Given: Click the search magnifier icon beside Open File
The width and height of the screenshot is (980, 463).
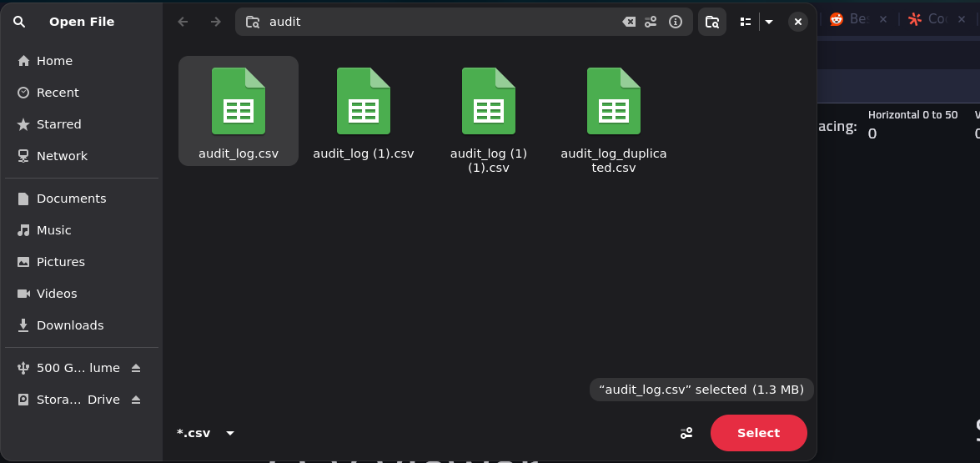Looking at the screenshot, I should click(19, 22).
